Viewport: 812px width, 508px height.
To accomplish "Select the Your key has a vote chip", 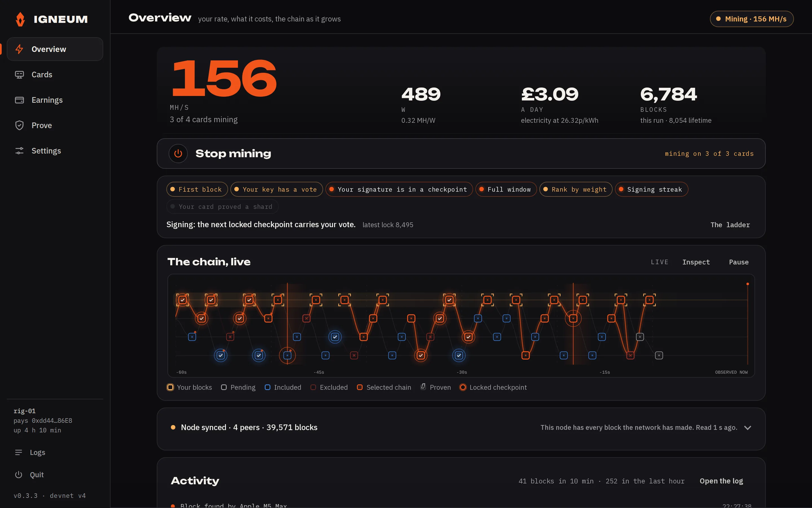I will [277, 189].
